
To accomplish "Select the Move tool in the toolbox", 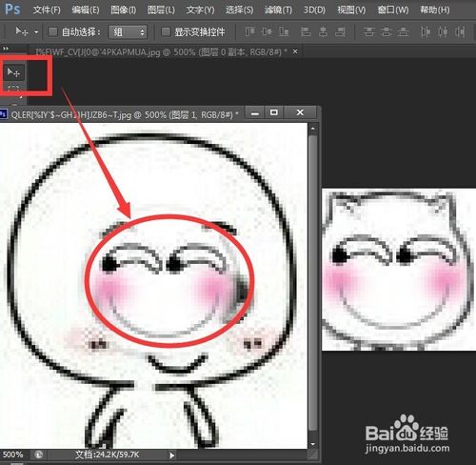I will (x=13, y=72).
